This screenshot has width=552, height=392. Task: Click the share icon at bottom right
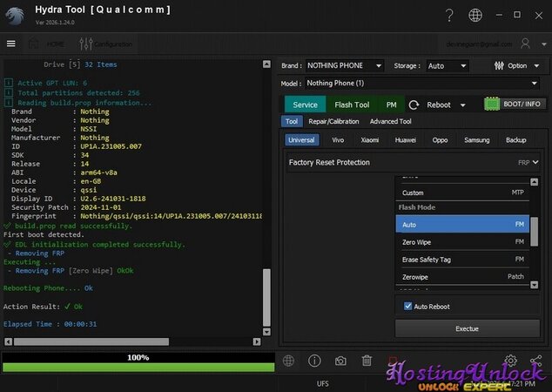(x=535, y=361)
